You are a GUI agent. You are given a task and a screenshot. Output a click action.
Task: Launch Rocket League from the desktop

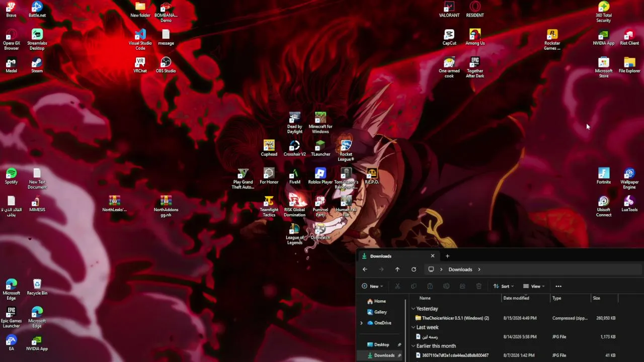coord(346,150)
